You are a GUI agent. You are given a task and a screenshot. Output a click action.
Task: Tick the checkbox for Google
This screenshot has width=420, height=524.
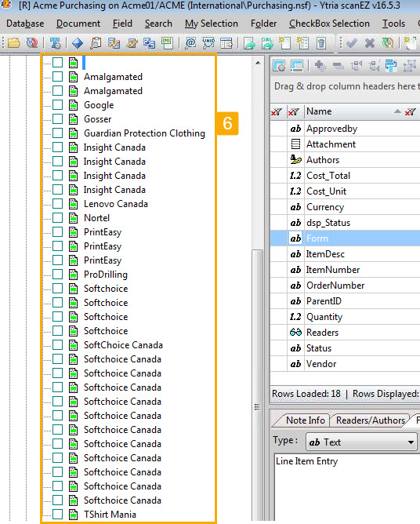[x=57, y=104]
